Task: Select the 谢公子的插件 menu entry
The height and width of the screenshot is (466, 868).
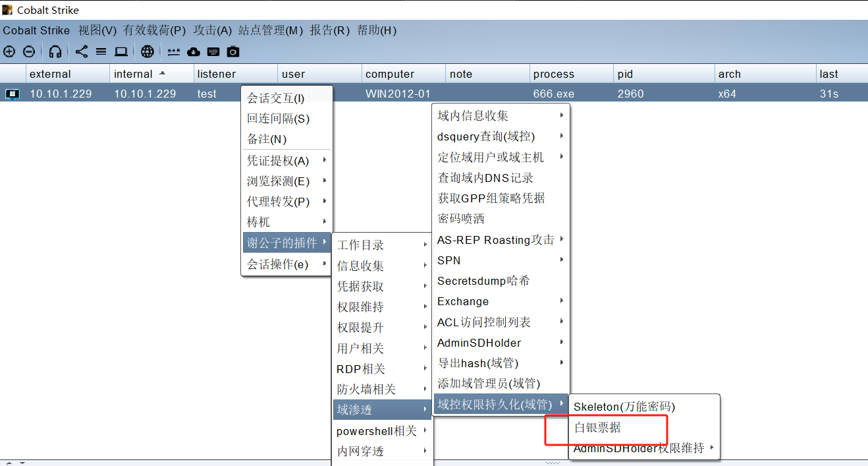Action: [x=287, y=243]
